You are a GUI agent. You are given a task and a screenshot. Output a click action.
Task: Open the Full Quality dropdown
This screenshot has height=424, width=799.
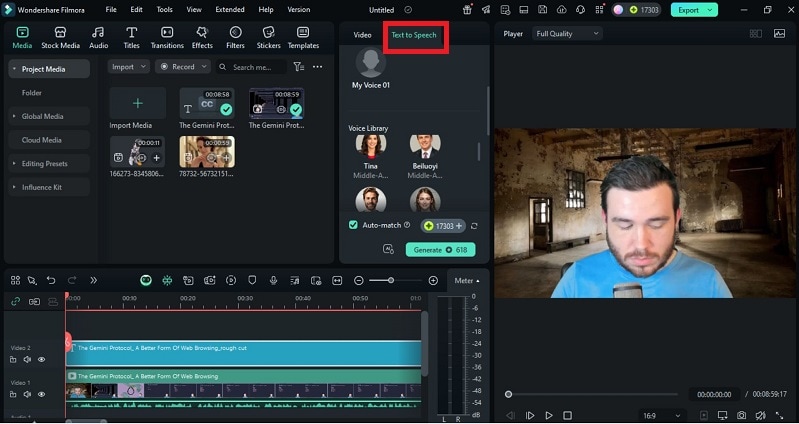click(567, 34)
